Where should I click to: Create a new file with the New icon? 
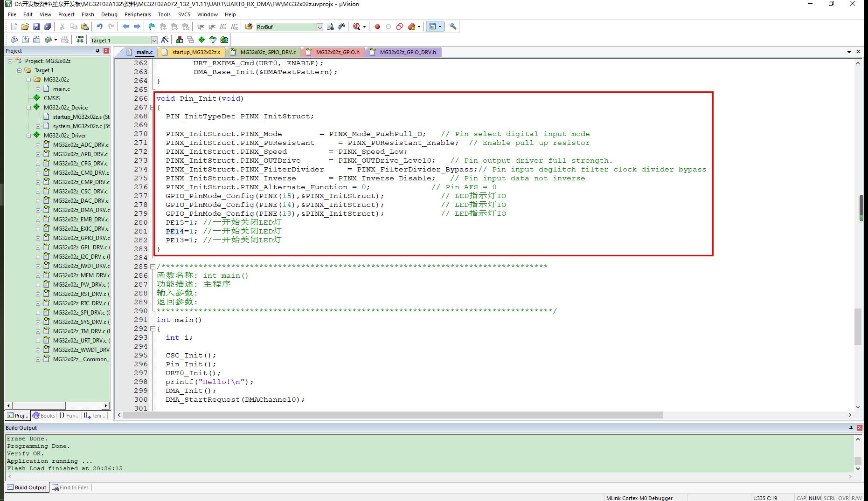coord(14,27)
